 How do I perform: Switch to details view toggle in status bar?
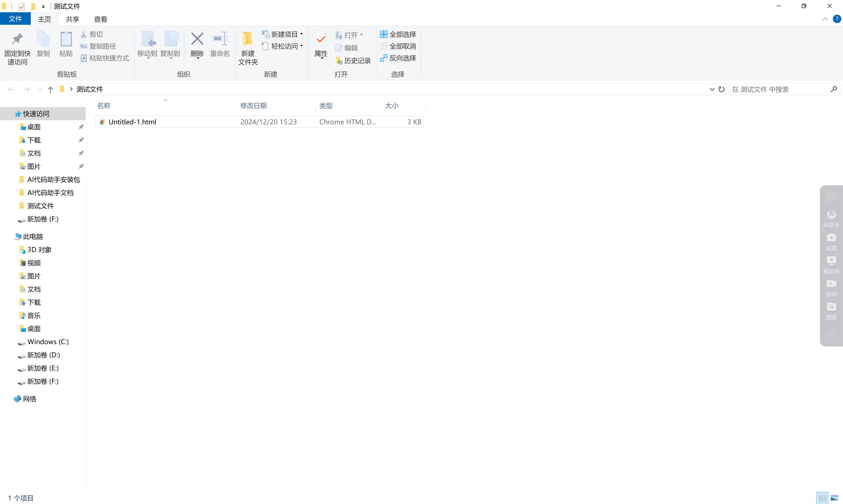pyautogui.click(x=823, y=498)
